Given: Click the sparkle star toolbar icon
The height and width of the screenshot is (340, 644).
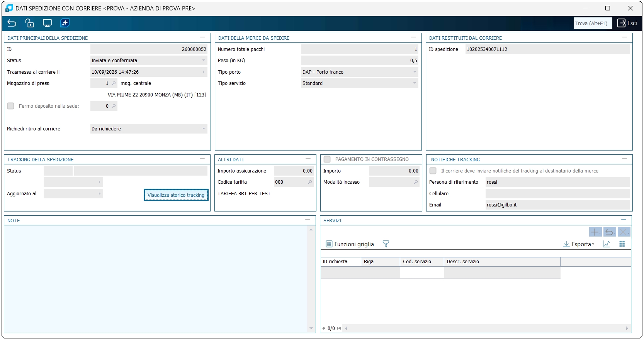Looking at the screenshot, I should (x=65, y=23).
